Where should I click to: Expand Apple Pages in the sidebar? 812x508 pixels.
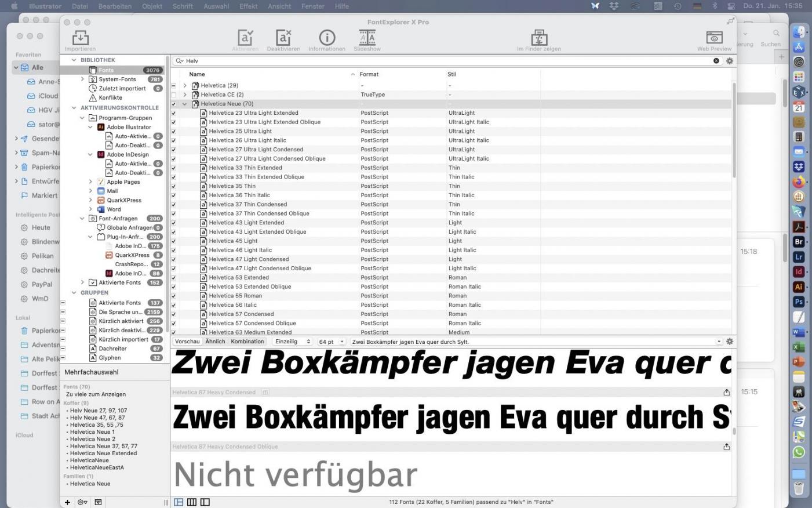(90, 182)
